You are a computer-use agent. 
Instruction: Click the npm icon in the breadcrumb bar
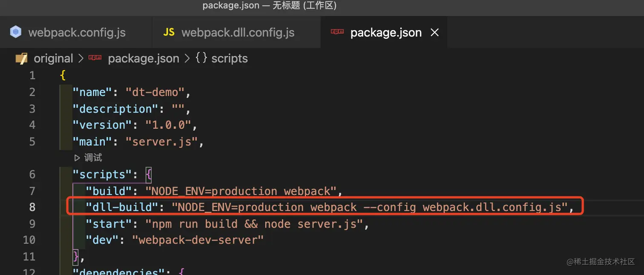(95, 58)
